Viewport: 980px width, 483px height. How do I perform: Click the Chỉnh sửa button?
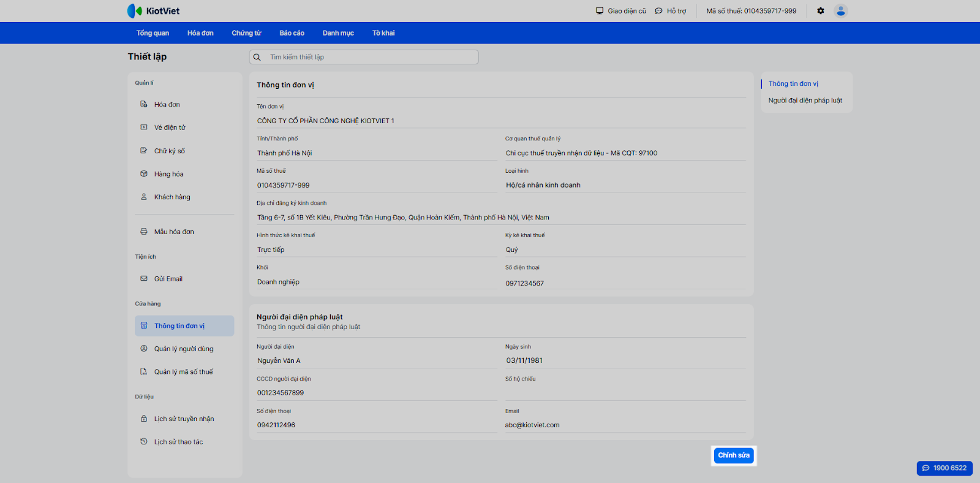click(733, 455)
